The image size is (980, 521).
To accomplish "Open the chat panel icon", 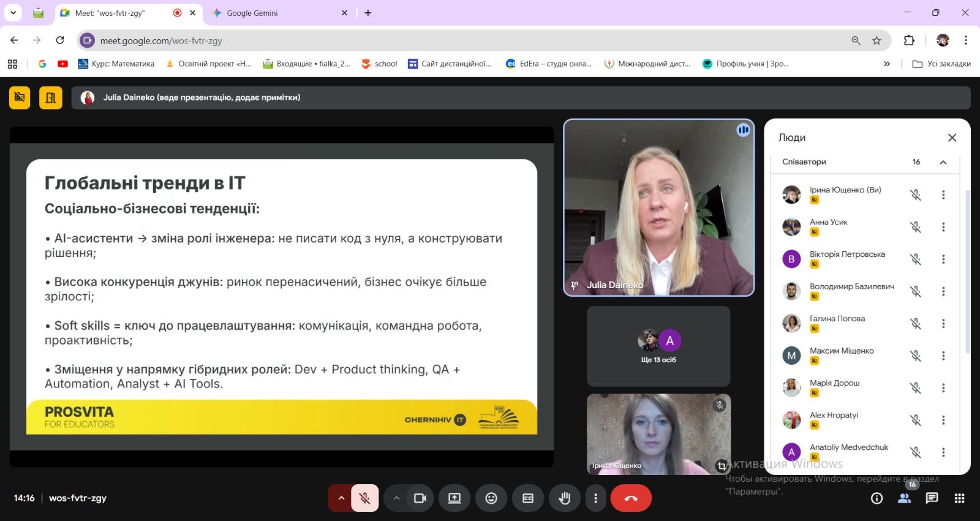I will pos(932,498).
